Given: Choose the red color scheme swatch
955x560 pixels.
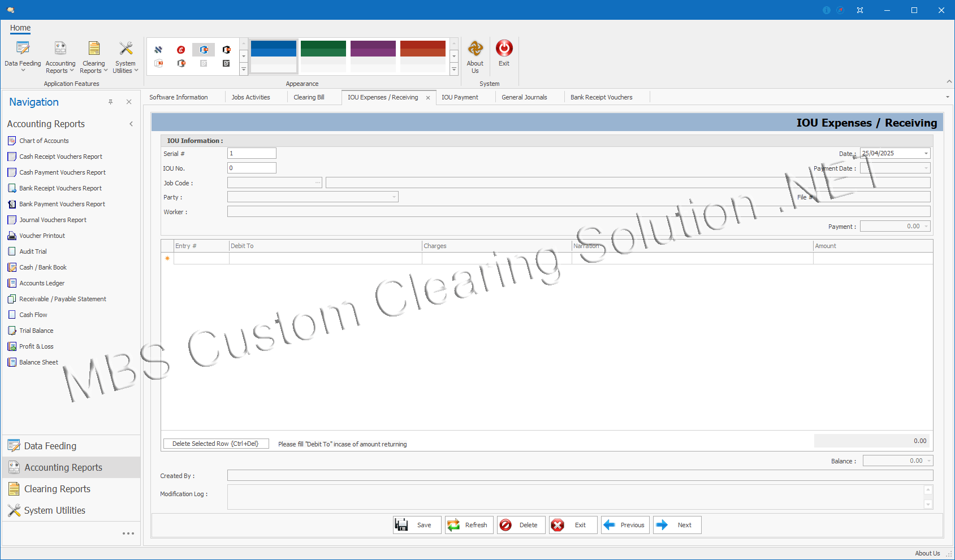Looking at the screenshot, I should pyautogui.click(x=423, y=56).
